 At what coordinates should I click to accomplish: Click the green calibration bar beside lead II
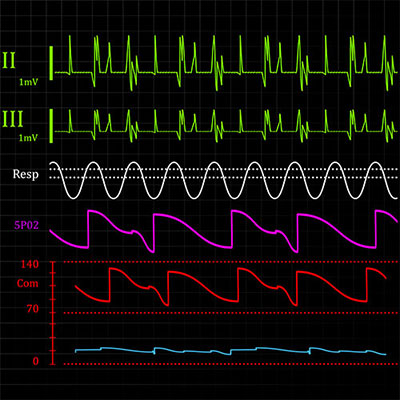51,63
